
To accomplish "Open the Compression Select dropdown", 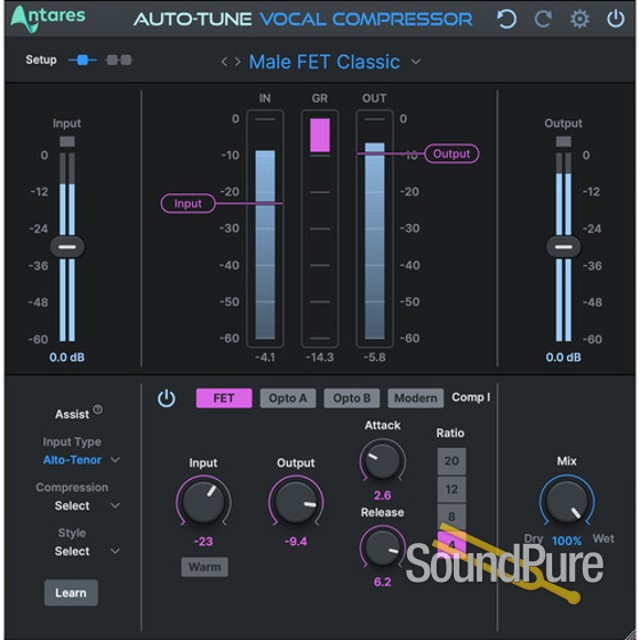I will tap(87, 506).
